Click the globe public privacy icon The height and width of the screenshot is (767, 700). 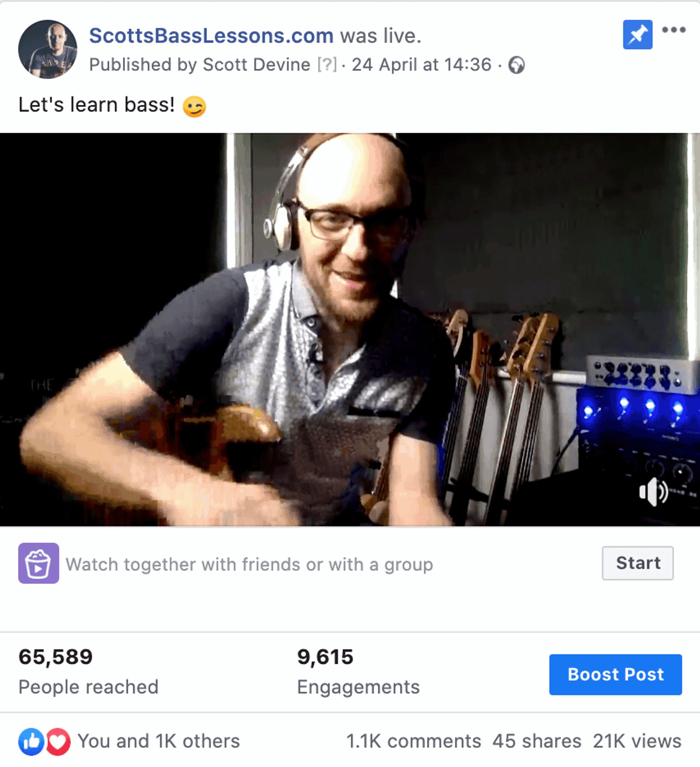(516, 65)
